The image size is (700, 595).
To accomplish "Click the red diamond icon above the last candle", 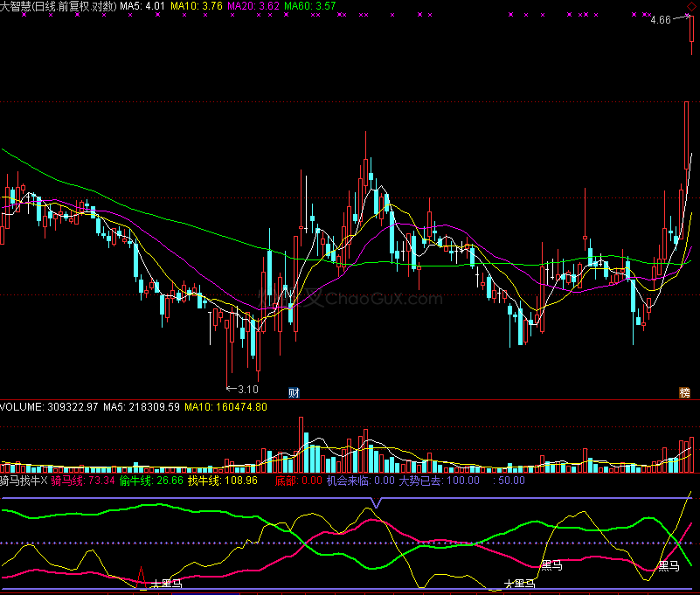I will coord(690,7).
